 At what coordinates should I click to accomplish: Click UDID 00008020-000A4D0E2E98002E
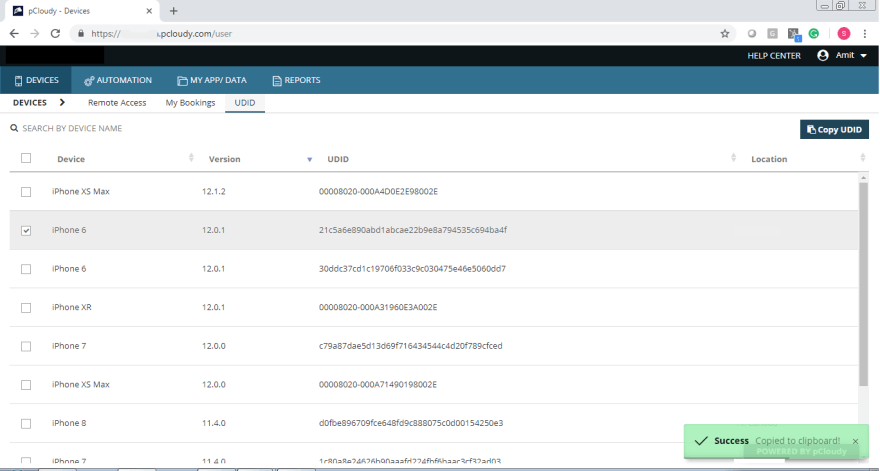pyautogui.click(x=378, y=191)
